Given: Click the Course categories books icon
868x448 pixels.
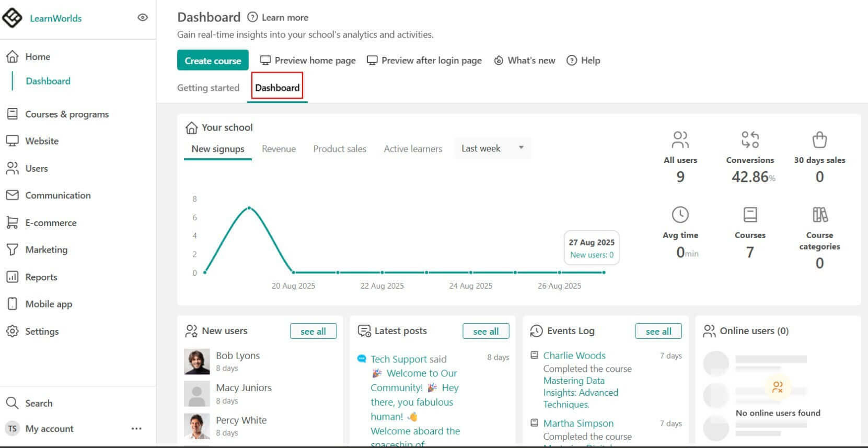Looking at the screenshot, I should coord(819,215).
